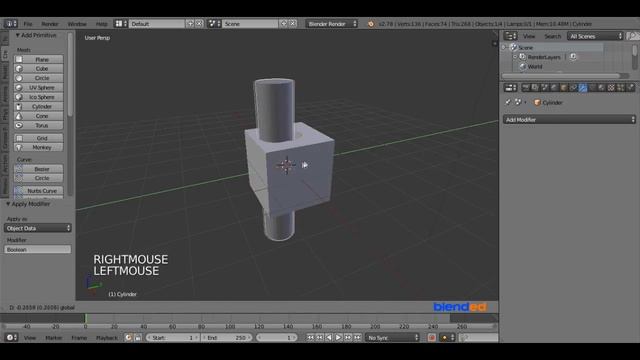The image size is (640, 360).
Task: Open the All Scenes display dropdown
Action: (595, 36)
